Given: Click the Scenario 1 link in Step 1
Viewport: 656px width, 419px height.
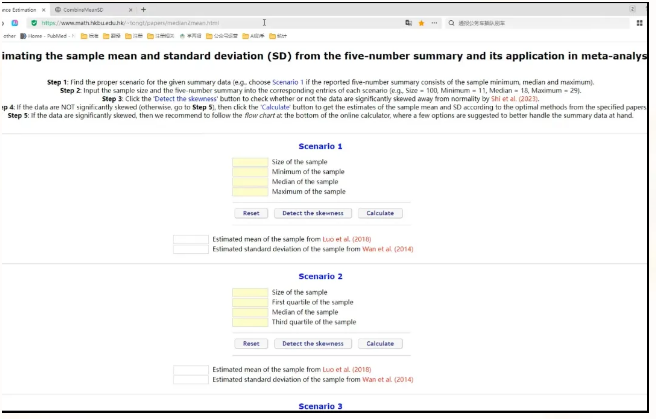Looking at the screenshot, I should point(288,82).
